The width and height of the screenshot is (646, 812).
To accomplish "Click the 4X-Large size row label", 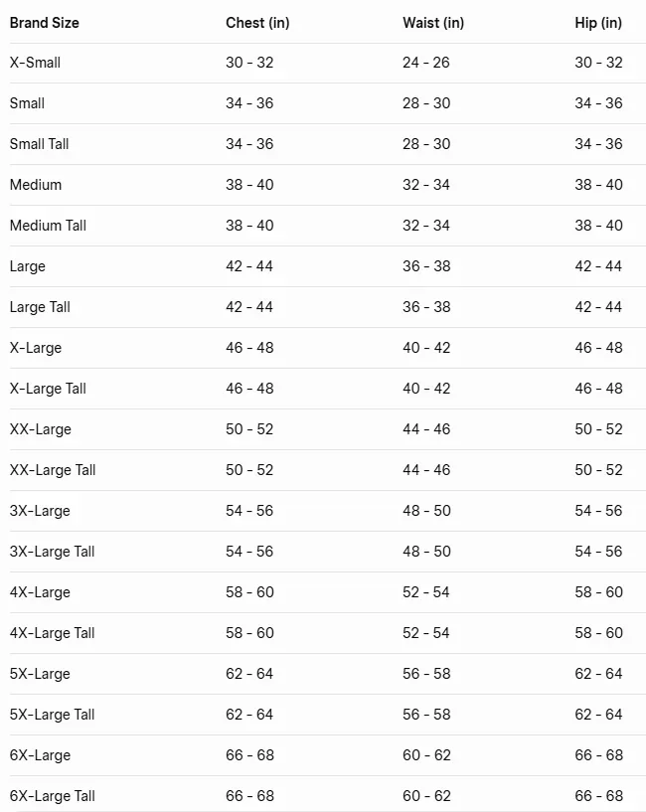I will click(40, 592).
